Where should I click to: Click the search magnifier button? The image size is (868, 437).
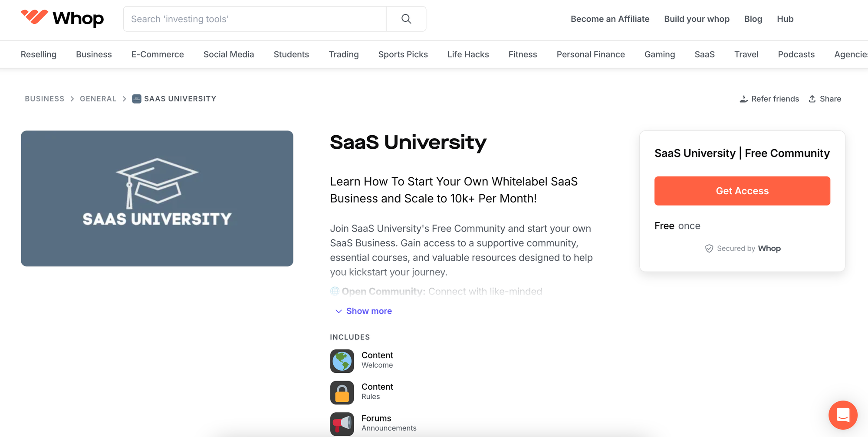(406, 19)
